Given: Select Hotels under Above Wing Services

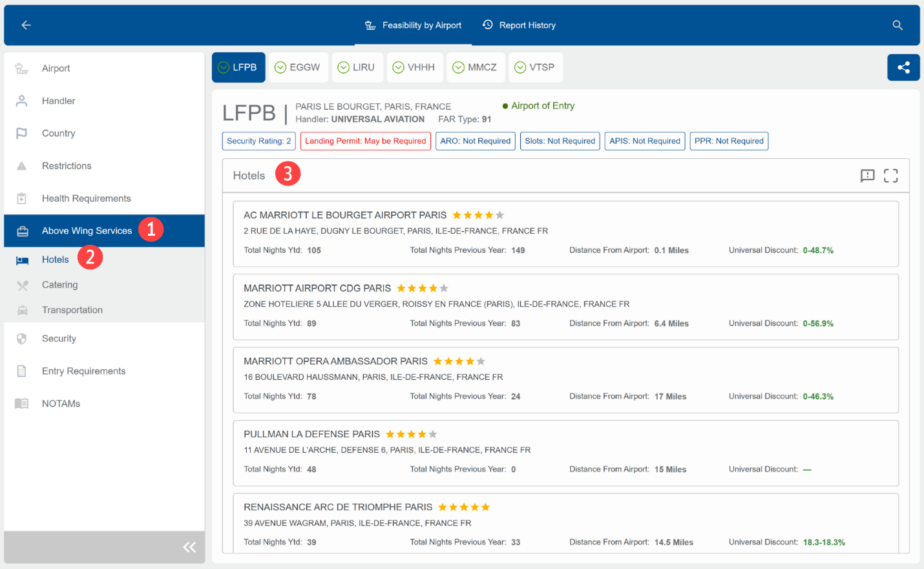Looking at the screenshot, I should (105, 260).
